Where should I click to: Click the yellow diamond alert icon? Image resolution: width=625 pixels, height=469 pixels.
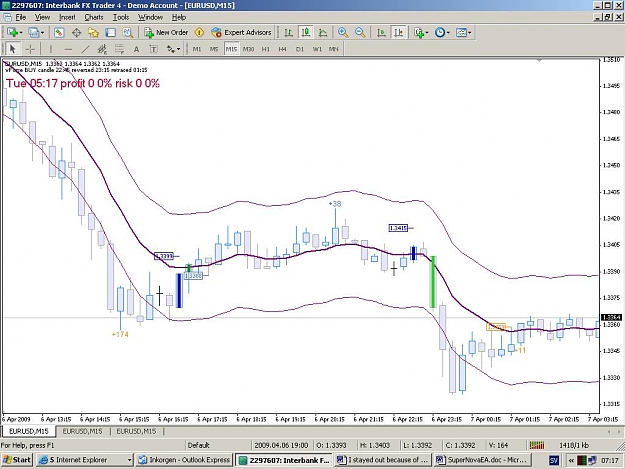click(x=199, y=32)
